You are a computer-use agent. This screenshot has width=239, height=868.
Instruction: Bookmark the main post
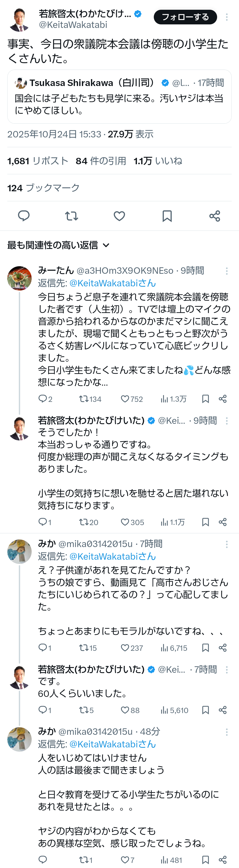pos(167,216)
